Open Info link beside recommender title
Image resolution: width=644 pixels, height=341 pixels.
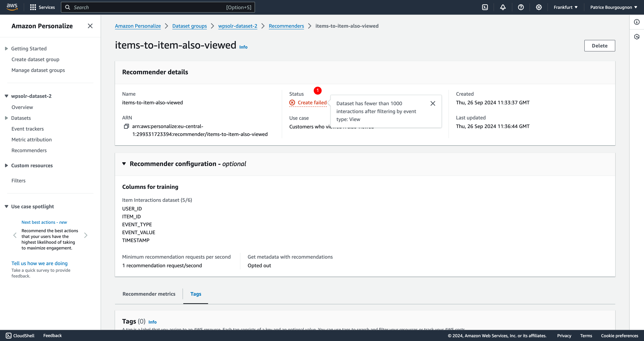pyautogui.click(x=243, y=47)
